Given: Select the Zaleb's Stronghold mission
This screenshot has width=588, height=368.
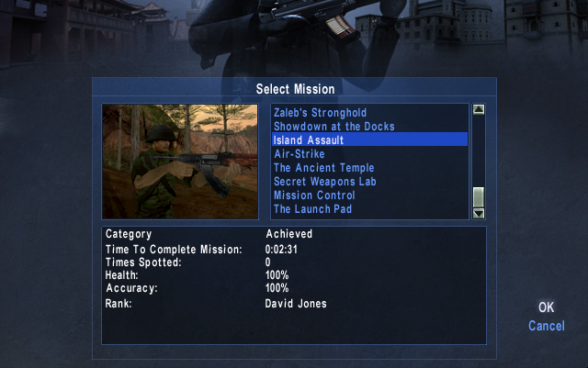Looking at the screenshot, I should click(369, 113).
